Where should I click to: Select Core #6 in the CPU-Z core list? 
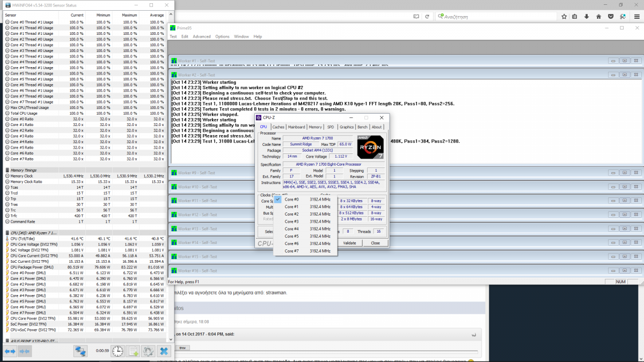[305, 243]
